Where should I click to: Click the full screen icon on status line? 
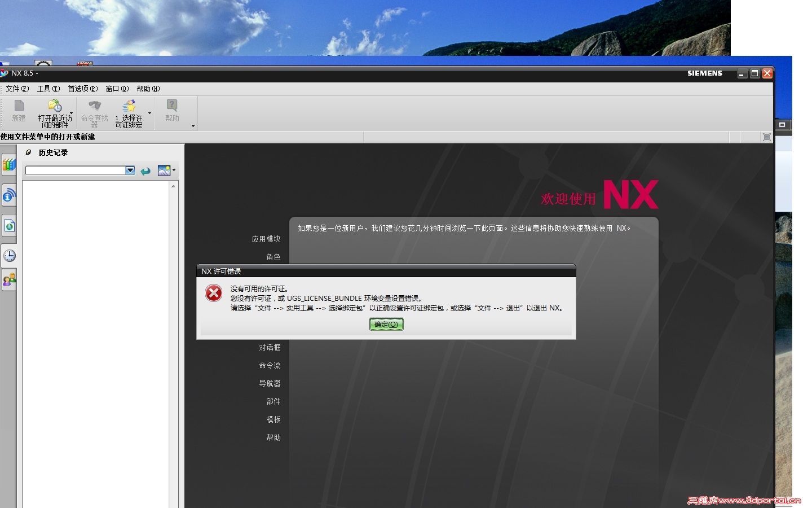(766, 137)
